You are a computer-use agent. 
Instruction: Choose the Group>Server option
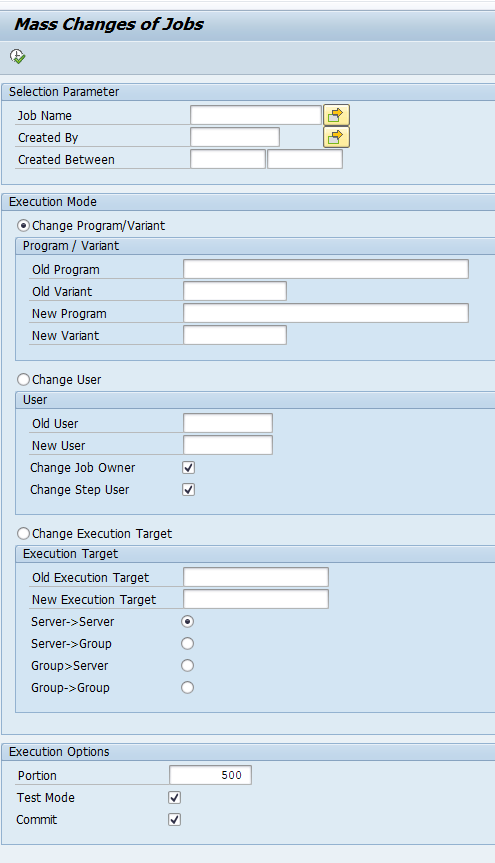[188, 665]
